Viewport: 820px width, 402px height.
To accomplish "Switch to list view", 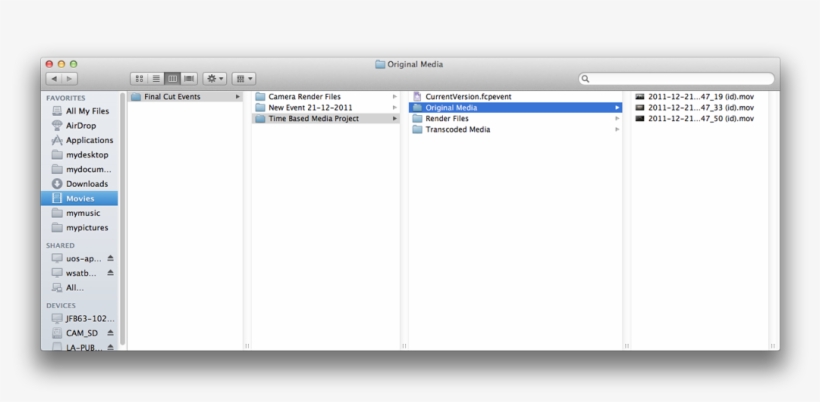I will click(x=156, y=78).
